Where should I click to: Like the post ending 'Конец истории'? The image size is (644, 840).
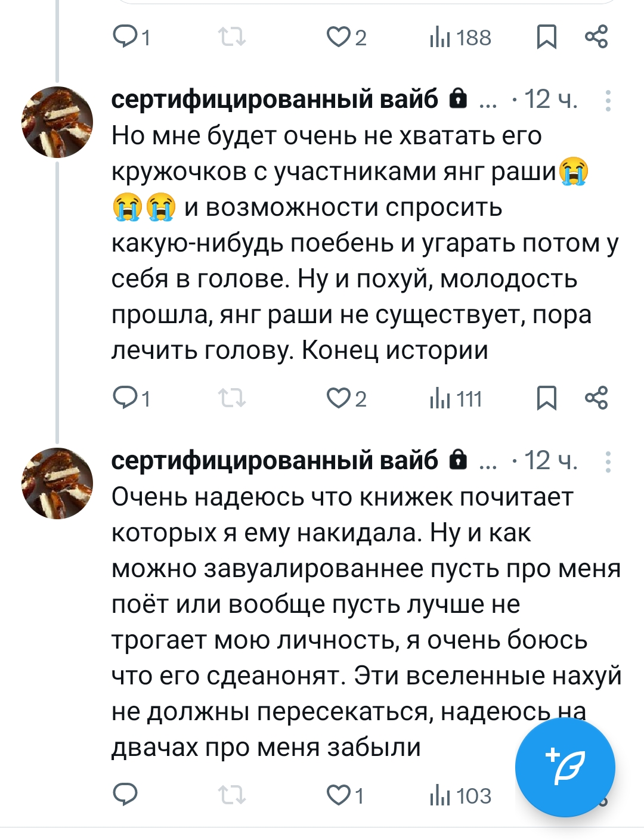339,398
